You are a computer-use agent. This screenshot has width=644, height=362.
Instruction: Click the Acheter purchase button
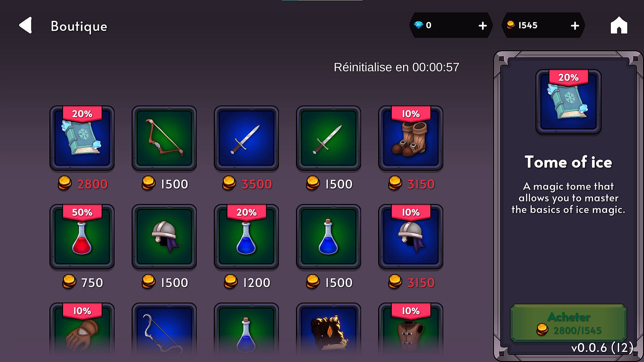[569, 323]
